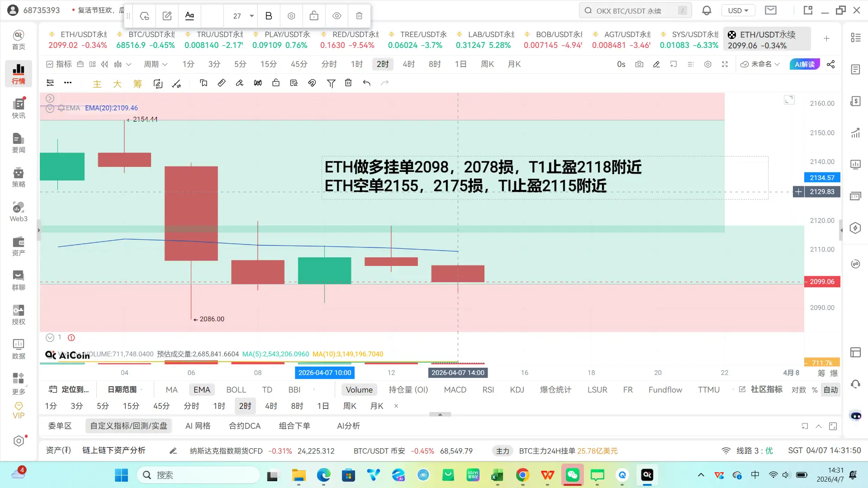Click the OKX BTC/USDT search field
Image resolution: width=868 pixels, height=488 pixels.
click(635, 10)
